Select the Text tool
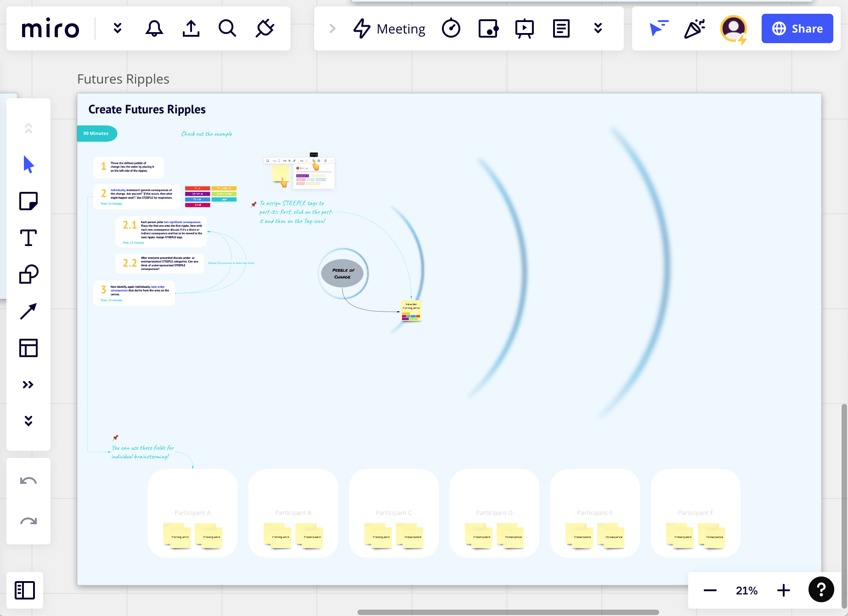 28,238
